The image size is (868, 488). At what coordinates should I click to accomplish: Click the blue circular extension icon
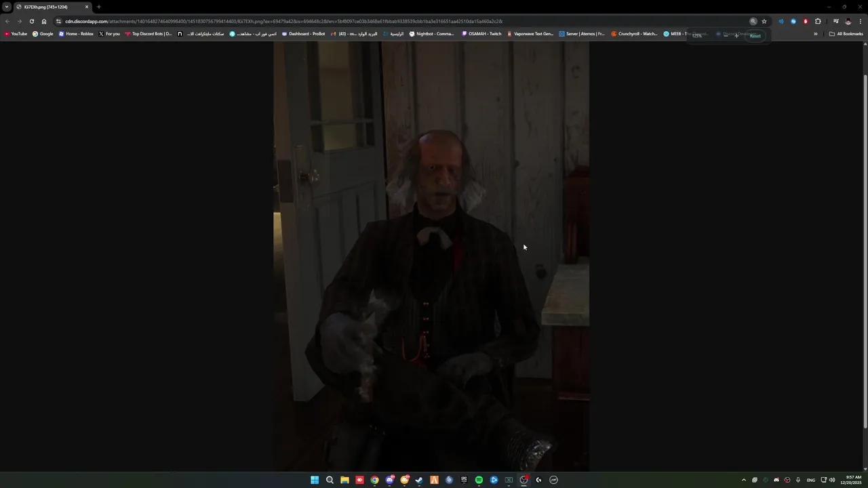coord(793,21)
